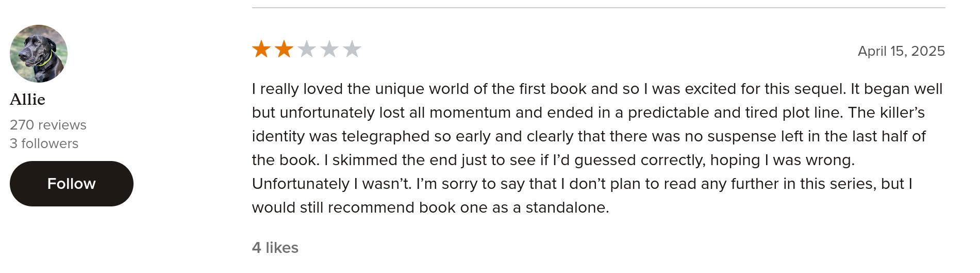Click the line starting "the book. I skimmed"
Screen dimensions: 980x273
click(x=553, y=160)
